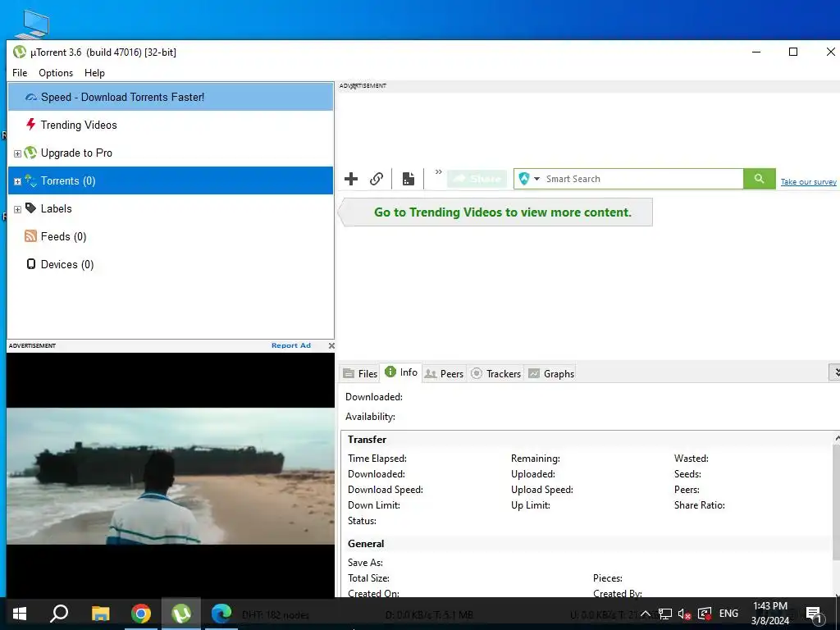The height and width of the screenshot is (630, 840).
Task: Open Microsoft Edge from the taskbar
Action: pos(221,614)
